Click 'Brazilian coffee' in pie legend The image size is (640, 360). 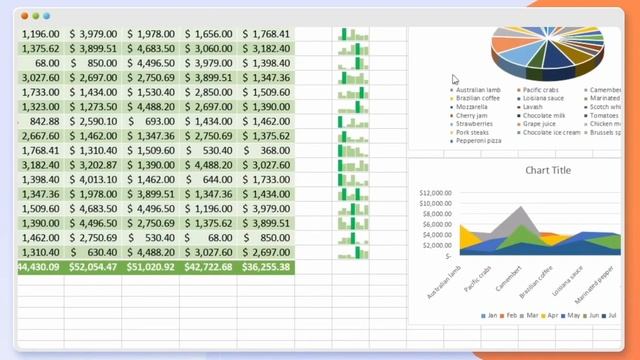475,98
